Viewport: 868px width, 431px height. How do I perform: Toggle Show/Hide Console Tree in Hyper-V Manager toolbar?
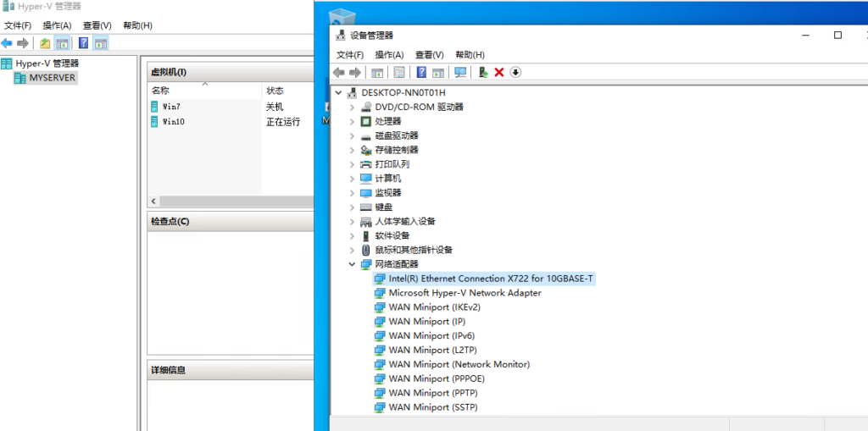click(x=63, y=43)
